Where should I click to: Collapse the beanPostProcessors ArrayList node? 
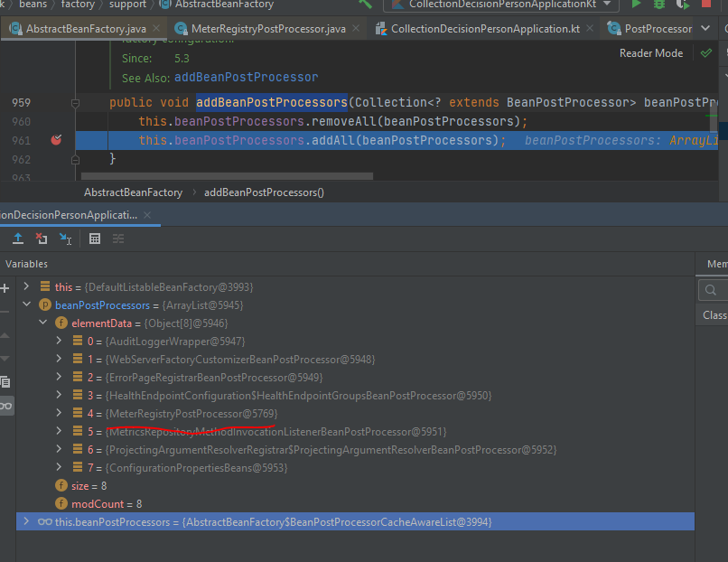(x=26, y=304)
